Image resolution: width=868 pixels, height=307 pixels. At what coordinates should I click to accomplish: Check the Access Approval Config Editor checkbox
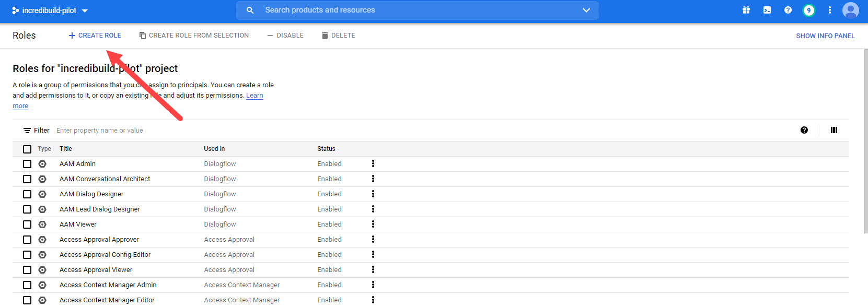pyautogui.click(x=27, y=255)
